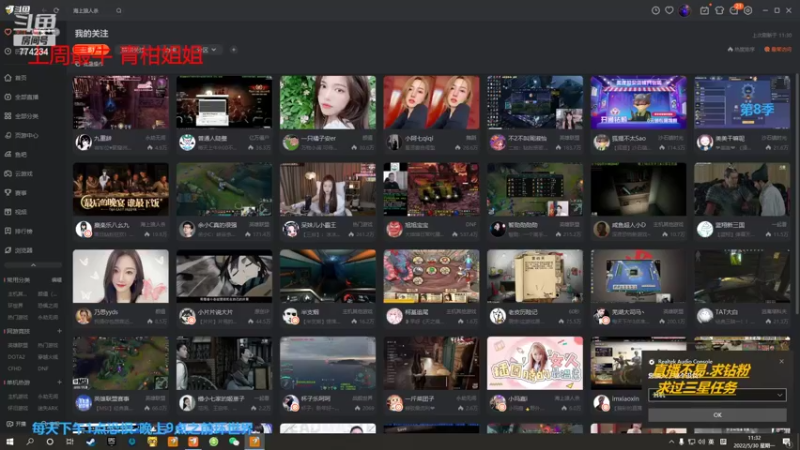
Task: Open messages icon with red badge
Action: (735, 10)
